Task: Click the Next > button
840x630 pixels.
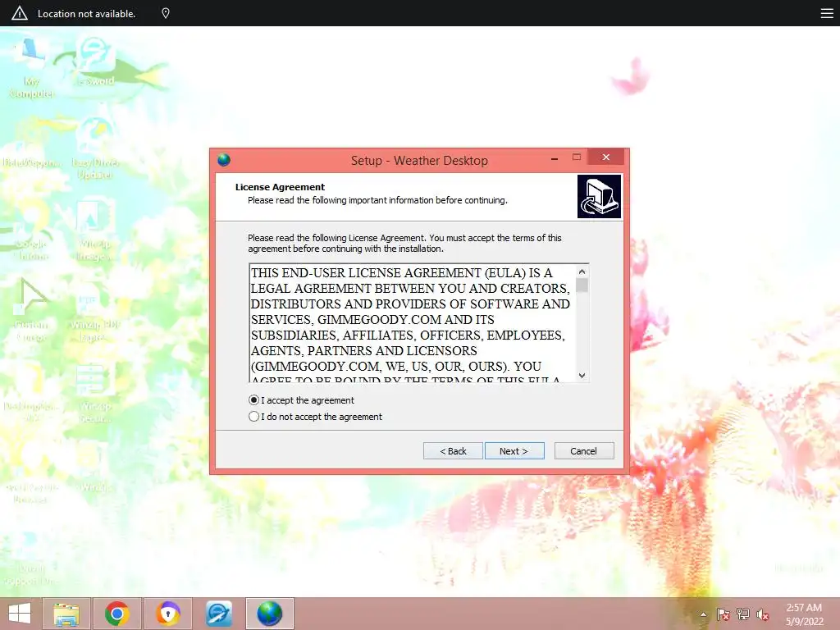Action: [x=514, y=451]
